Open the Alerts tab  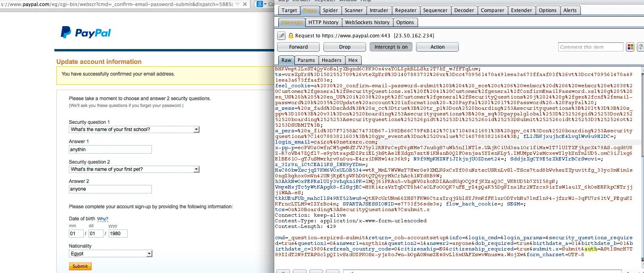coord(570,10)
